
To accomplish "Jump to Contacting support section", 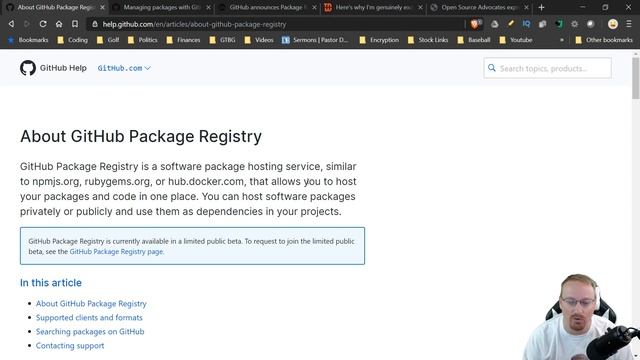I will 70,346.
